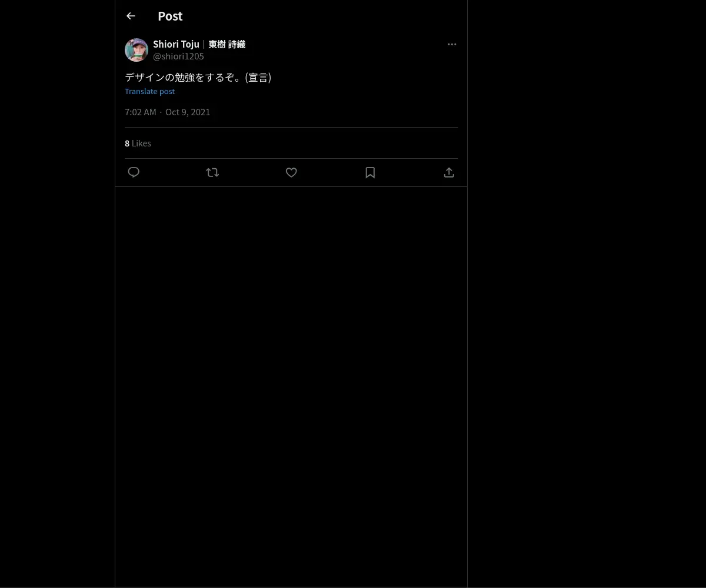The width and height of the screenshot is (706, 588).
Task: Like the post with the heart icon
Action: point(291,172)
